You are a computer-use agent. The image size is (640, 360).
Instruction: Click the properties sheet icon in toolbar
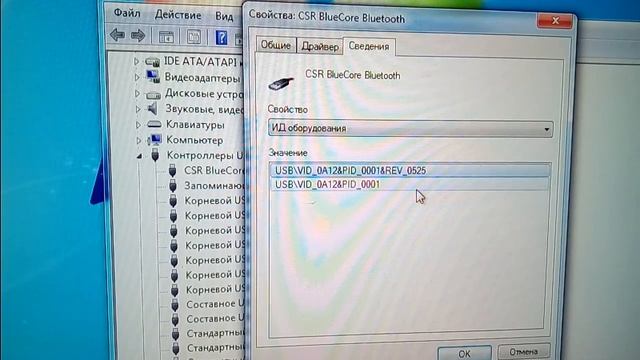[193, 37]
